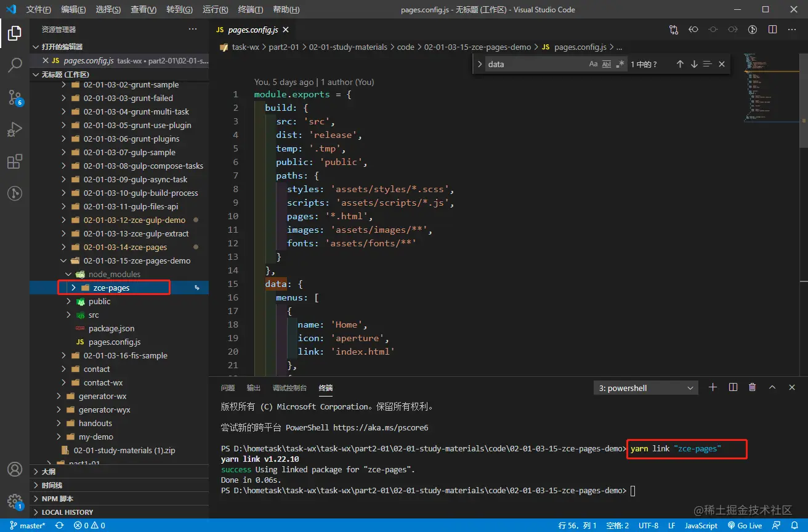Open the previous revision icon in editor toolbar

[693, 30]
